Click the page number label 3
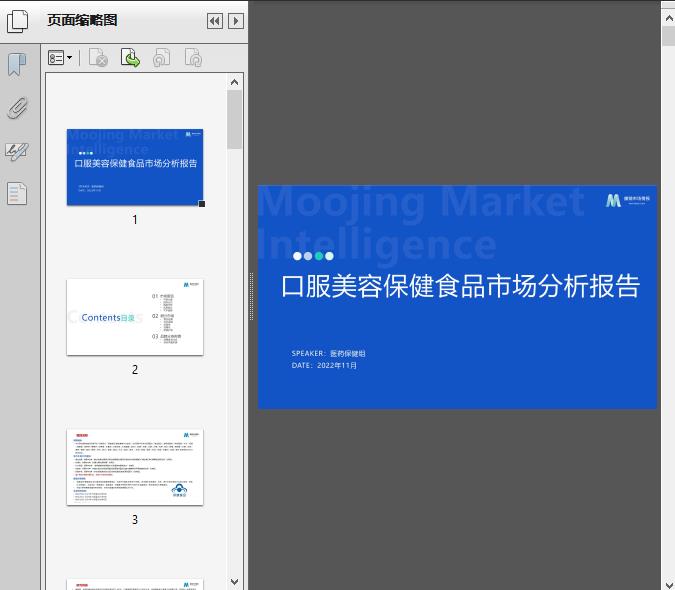 (x=135, y=520)
